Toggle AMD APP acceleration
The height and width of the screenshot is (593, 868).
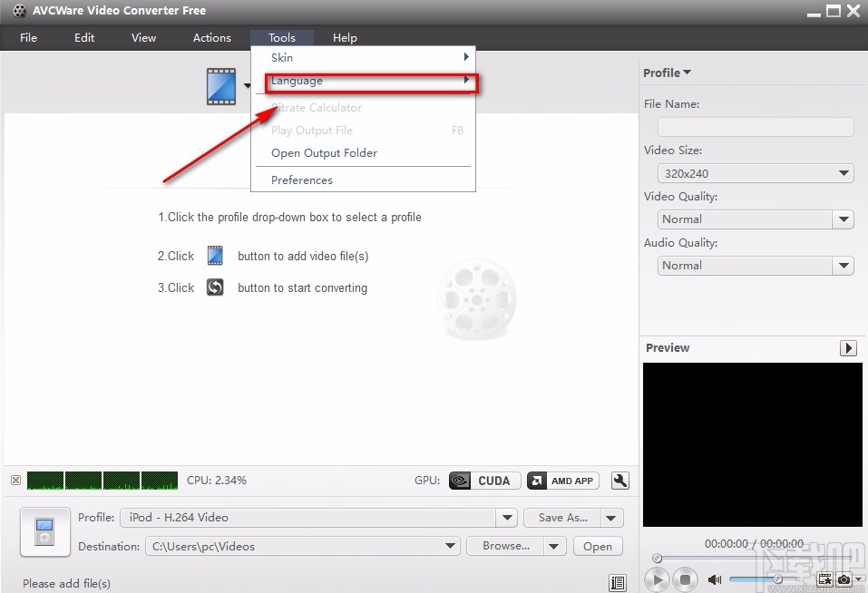[x=562, y=481]
